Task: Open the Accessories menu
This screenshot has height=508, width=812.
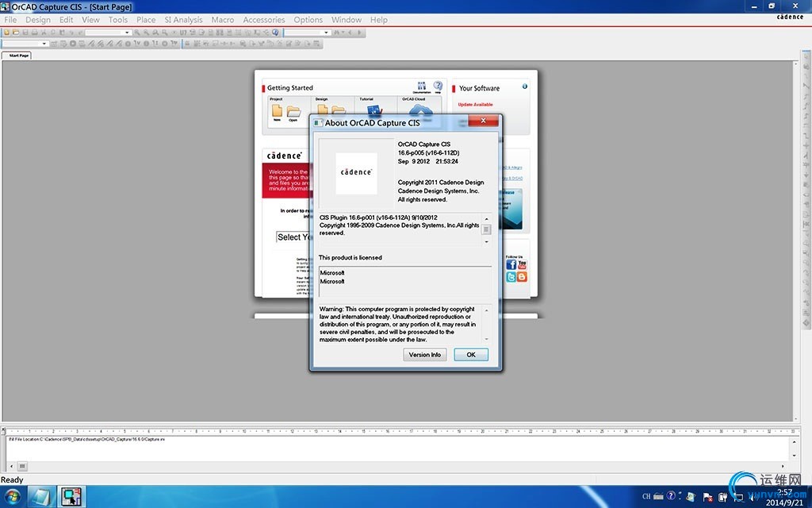Action: (264, 20)
